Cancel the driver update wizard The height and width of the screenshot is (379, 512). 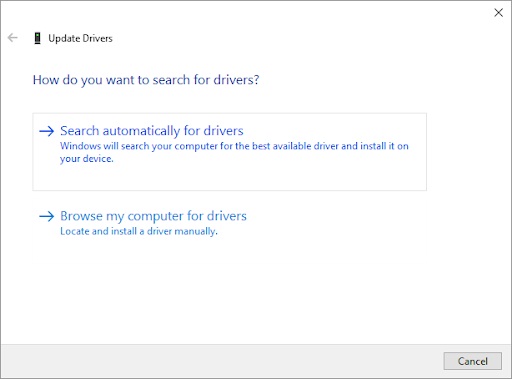point(472,361)
